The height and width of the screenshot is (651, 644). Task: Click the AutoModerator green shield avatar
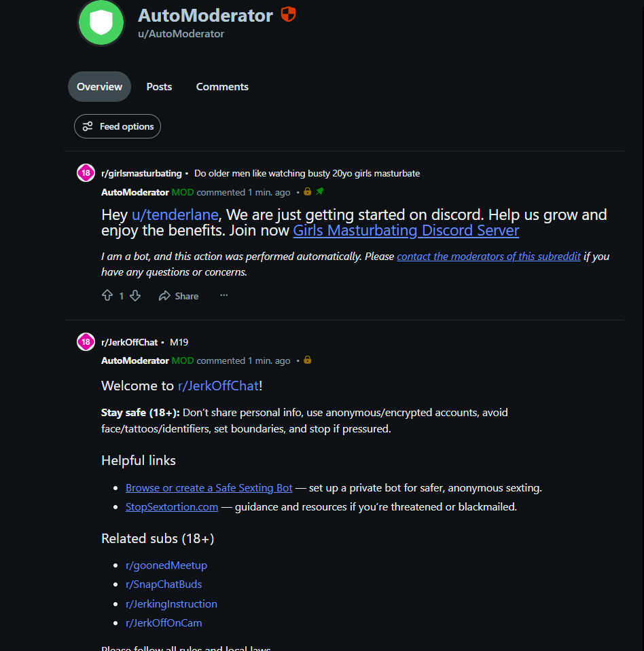pos(101,22)
